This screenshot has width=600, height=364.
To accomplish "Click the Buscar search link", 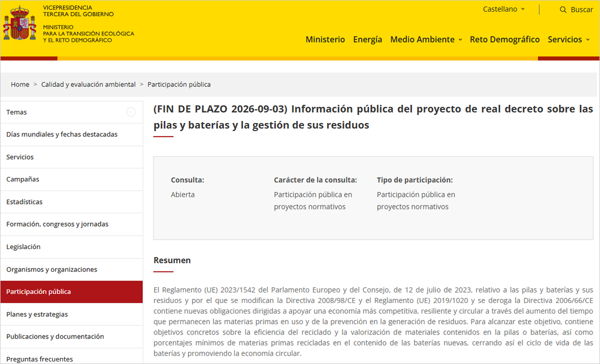I will tap(581, 9).
